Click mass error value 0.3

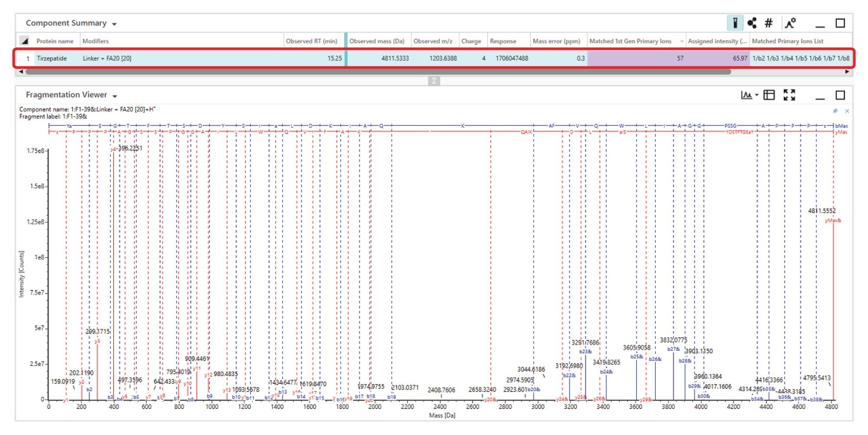(x=581, y=58)
